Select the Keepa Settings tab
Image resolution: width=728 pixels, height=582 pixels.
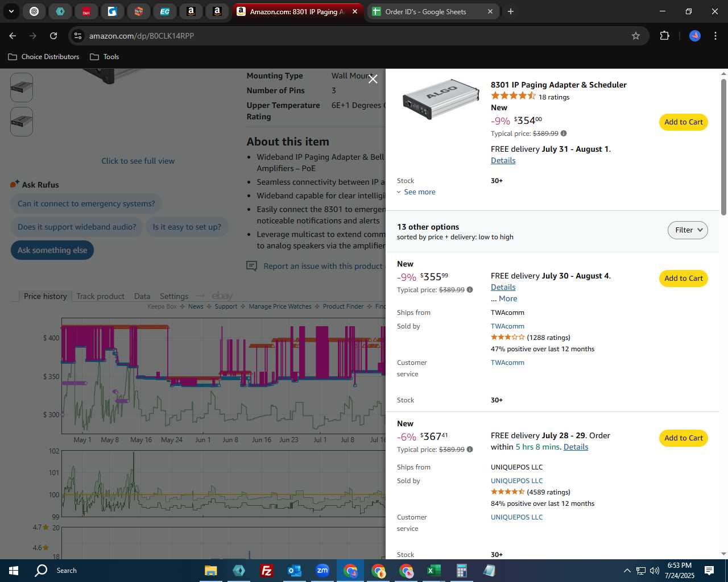[174, 296]
